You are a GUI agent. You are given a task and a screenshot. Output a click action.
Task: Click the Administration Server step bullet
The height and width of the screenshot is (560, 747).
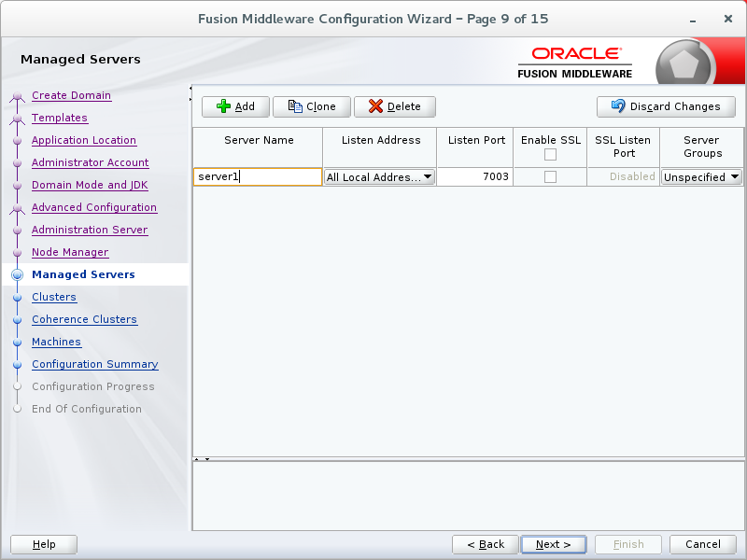tap(18, 231)
